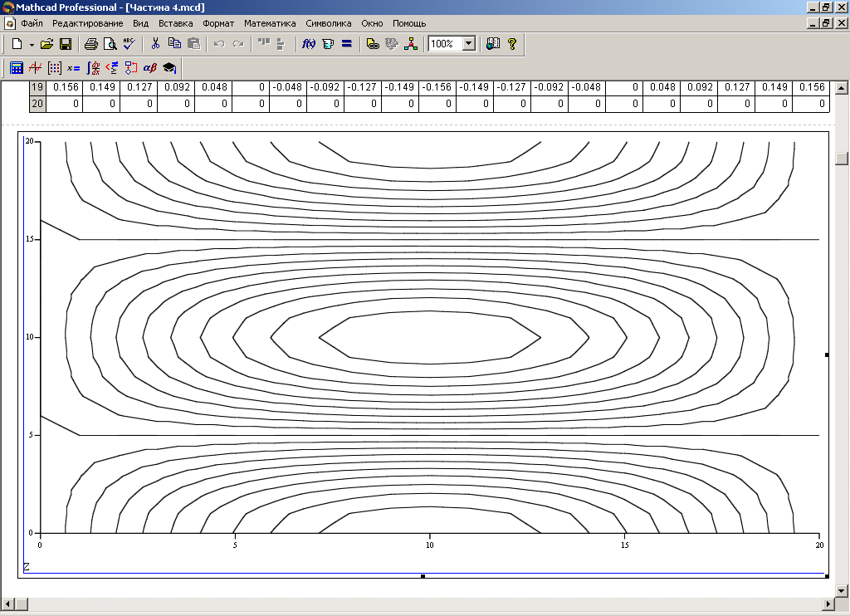850x616 pixels.
Task: Copy the selected region
Action: click(x=174, y=44)
